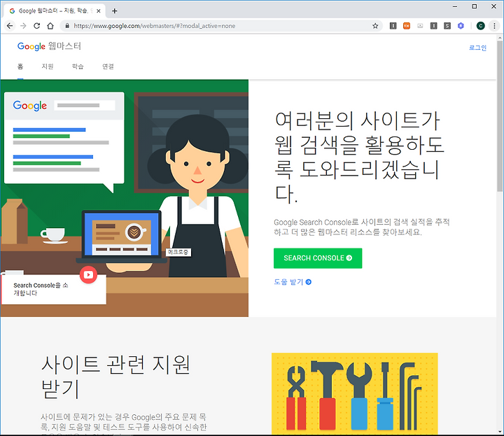This screenshot has width=504, height=436.
Task: Click the tools illustration thumbnail
Action: click(354, 393)
